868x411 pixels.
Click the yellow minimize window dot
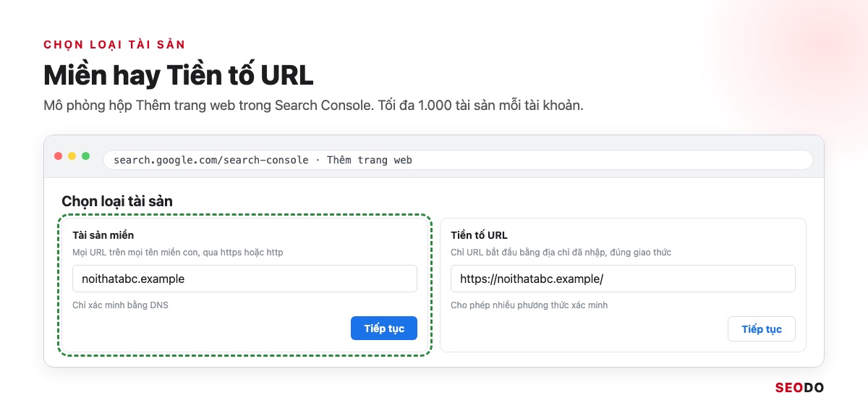(x=72, y=156)
